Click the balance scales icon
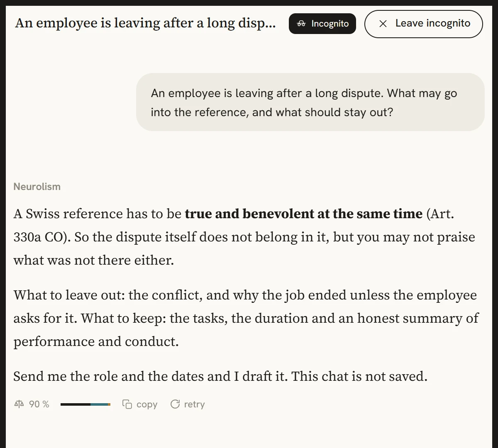This screenshot has width=498, height=448. tap(19, 404)
